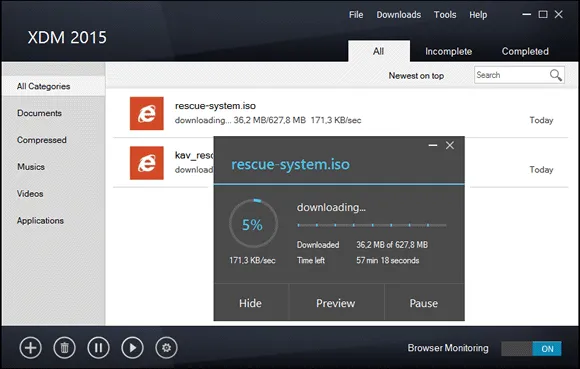Switch to the Completed tab

point(525,51)
